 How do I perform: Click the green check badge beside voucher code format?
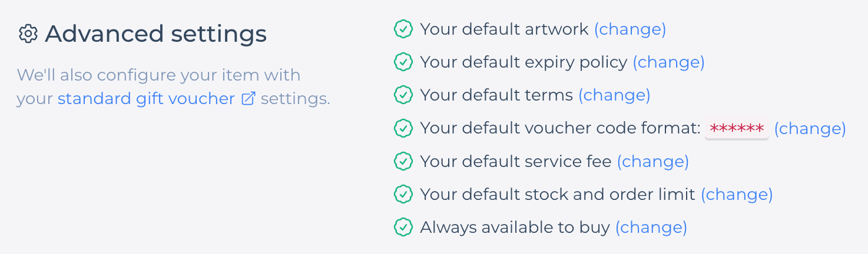click(403, 128)
